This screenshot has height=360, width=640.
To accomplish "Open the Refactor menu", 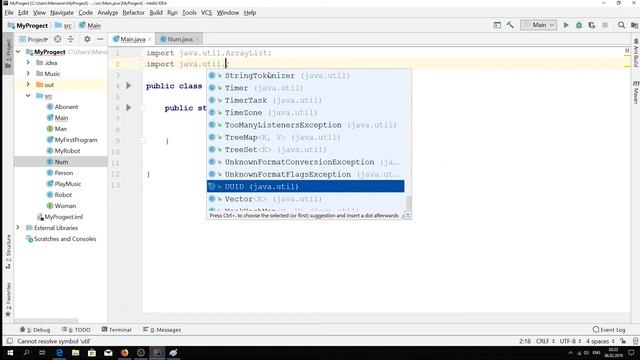I will [x=133, y=13].
